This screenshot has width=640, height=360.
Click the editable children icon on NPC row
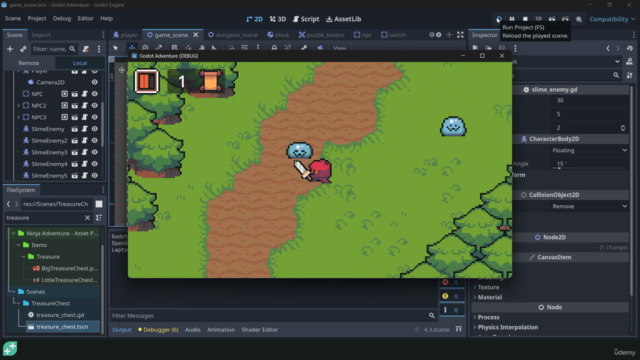point(64,94)
